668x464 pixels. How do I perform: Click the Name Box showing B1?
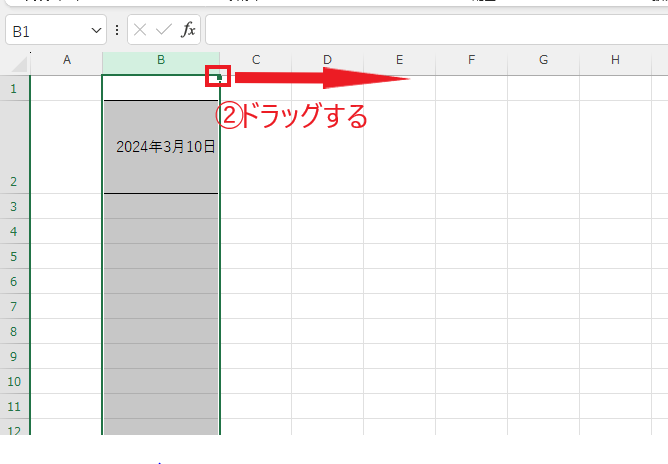click(x=56, y=30)
